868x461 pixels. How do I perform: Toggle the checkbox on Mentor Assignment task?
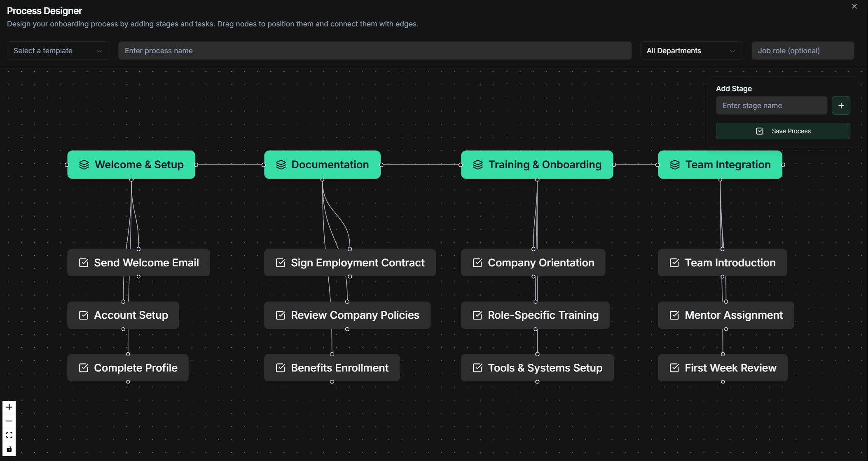point(674,315)
